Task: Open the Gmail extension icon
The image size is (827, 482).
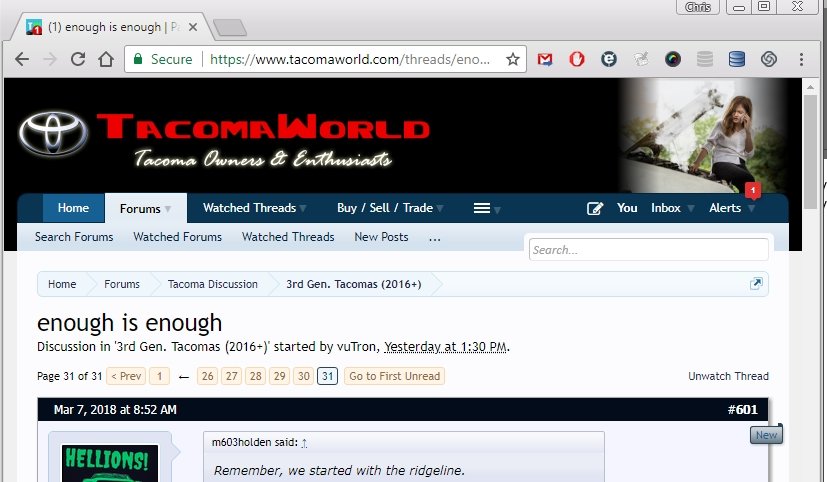Action: click(x=545, y=59)
